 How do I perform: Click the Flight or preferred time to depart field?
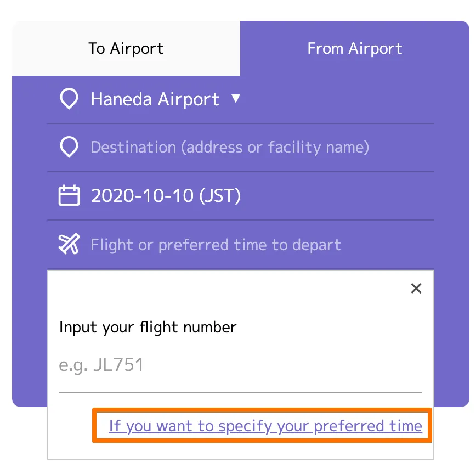click(216, 245)
